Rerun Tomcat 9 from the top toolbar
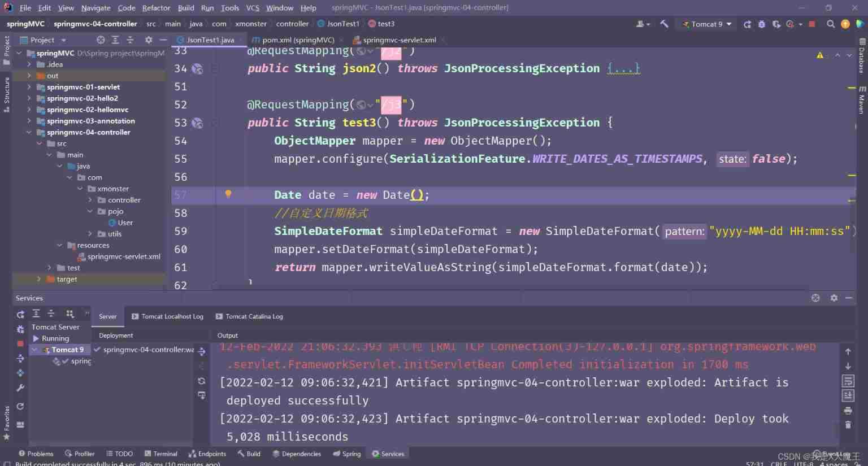868x466 pixels. pyautogui.click(x=747, y=24)
